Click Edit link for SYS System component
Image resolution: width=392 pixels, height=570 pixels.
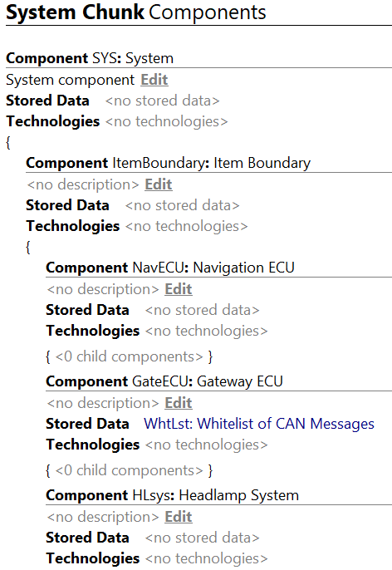click(x=154, y=80)
